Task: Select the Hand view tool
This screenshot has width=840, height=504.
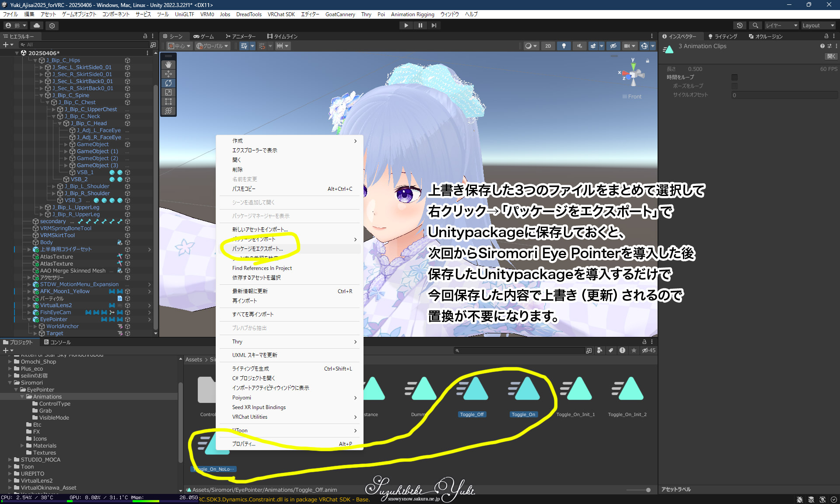Action: coord(168,65)
